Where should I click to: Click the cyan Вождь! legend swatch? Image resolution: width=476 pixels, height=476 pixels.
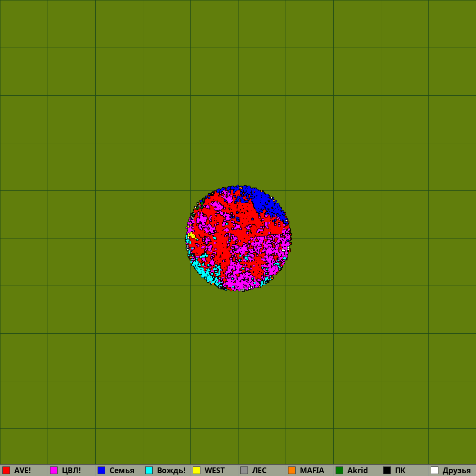[149, 470]
